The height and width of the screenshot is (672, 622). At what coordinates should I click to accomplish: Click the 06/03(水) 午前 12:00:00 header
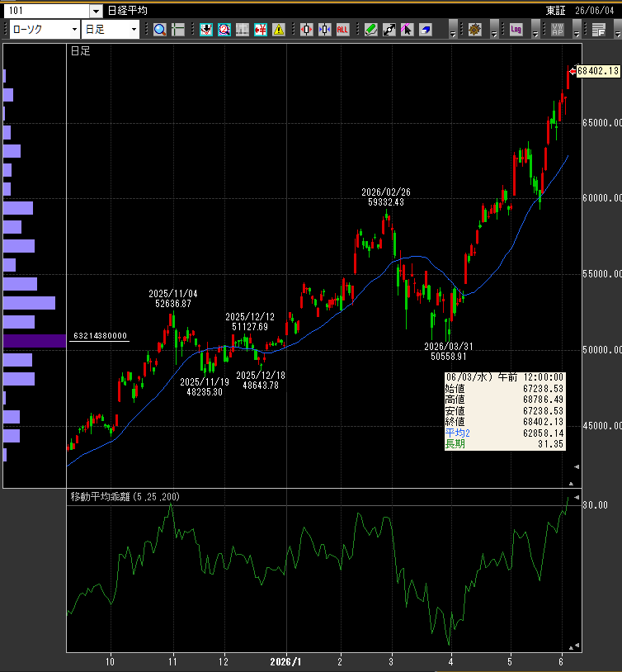[x=505, y=377]
